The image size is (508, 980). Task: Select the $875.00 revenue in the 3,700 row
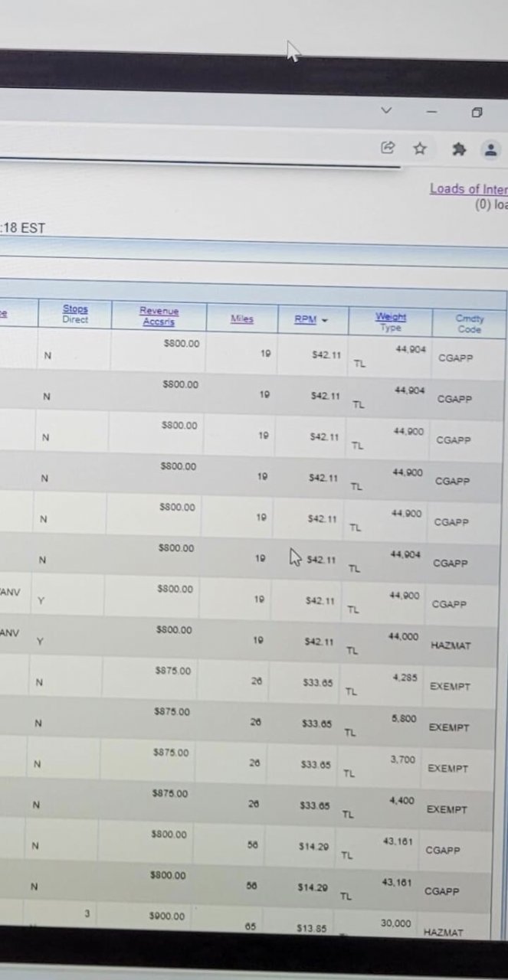tap(171, 753)
